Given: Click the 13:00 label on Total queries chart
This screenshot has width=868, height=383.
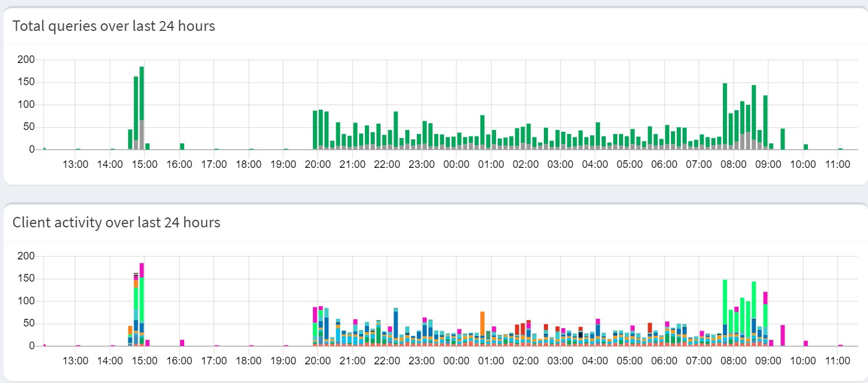Looking at the screenshot, I should (75, 164).
